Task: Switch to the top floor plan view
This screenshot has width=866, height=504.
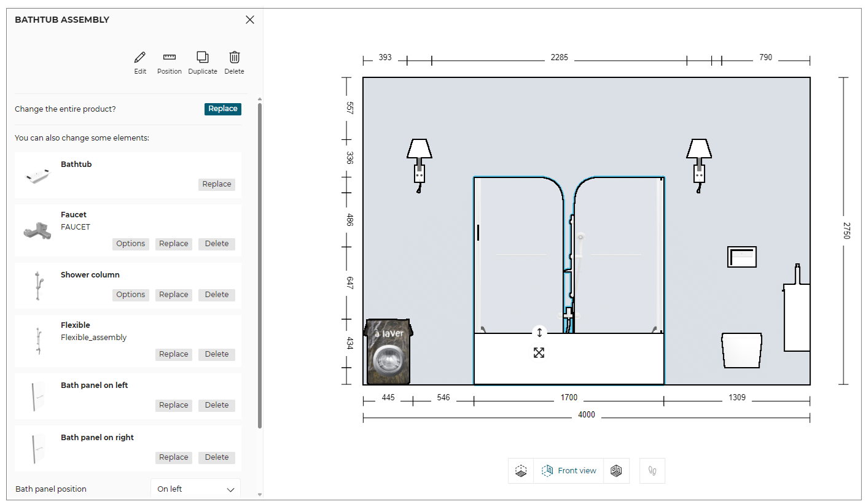Action: pos(521,471)
